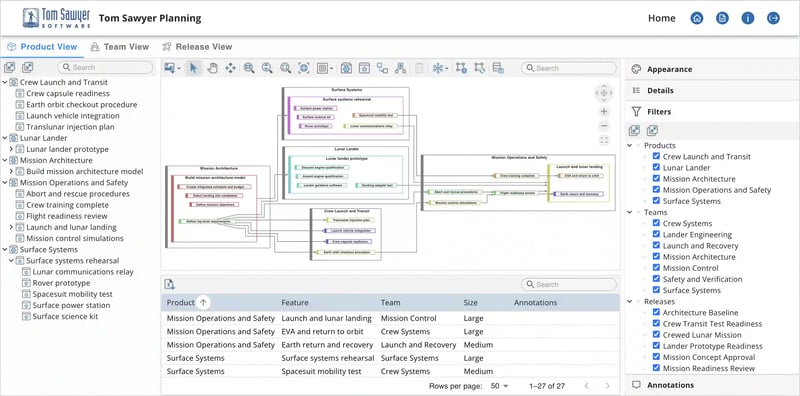This screenshot has width=800, height=396.
Task: Switch to the Release View tab
Action: 197,46
